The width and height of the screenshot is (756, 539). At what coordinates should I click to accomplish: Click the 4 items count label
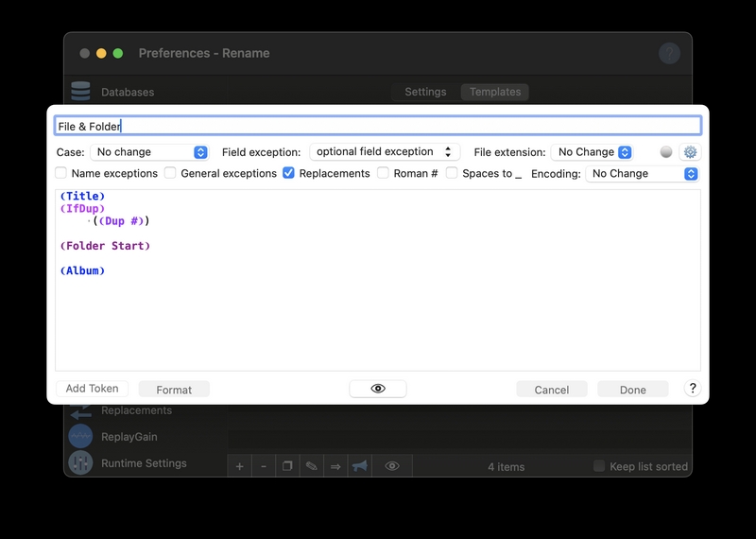point(506,466)
